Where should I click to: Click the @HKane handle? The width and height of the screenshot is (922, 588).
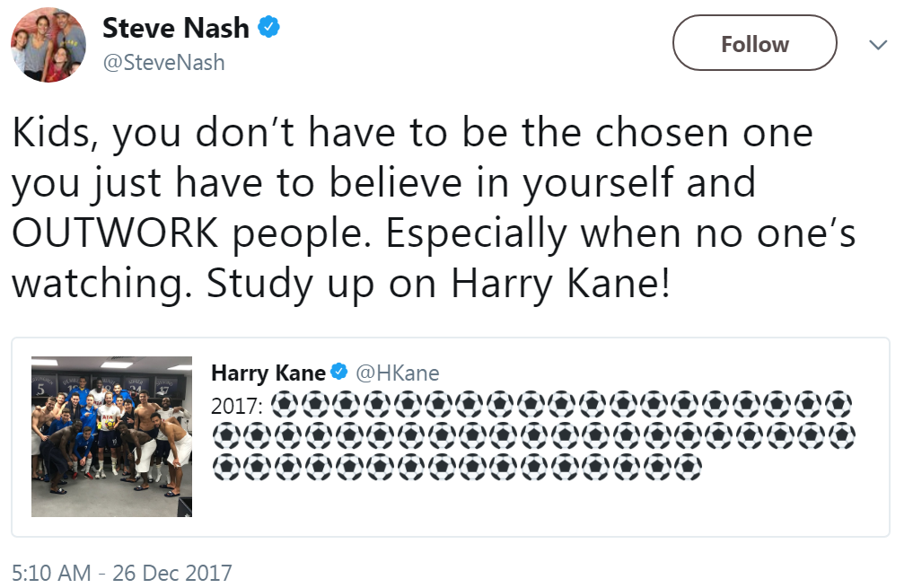click(x=398, y=373)
